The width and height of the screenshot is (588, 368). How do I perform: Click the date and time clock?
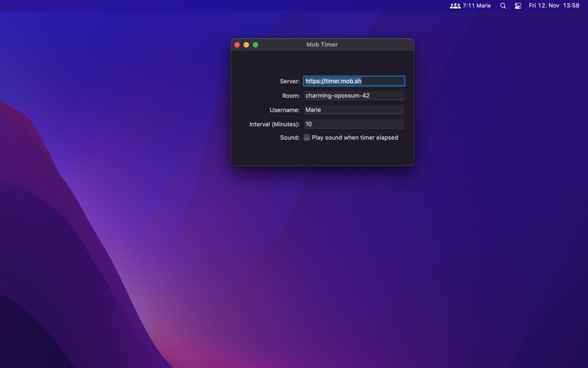(554, 6)
